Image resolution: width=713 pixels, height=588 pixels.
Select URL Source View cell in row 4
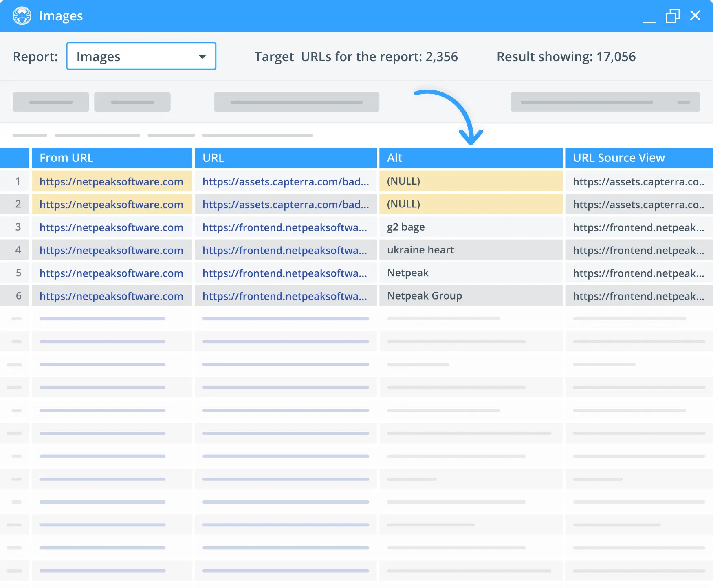coord(639,250)
